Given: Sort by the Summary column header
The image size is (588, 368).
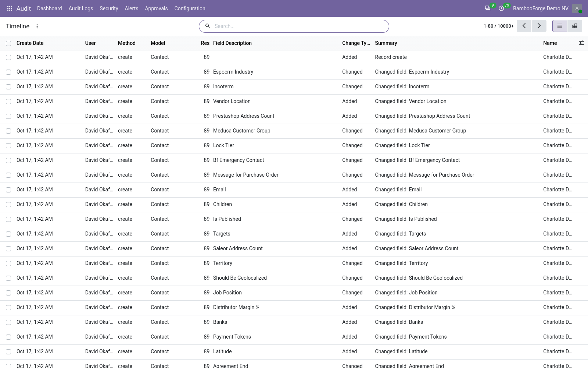Looking at the screenshot, I should click(x=386, y=43).
